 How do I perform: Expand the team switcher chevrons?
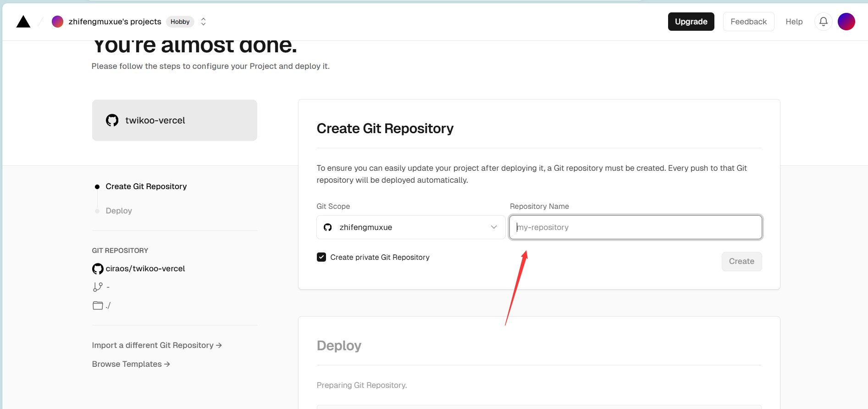click(204, 22)
